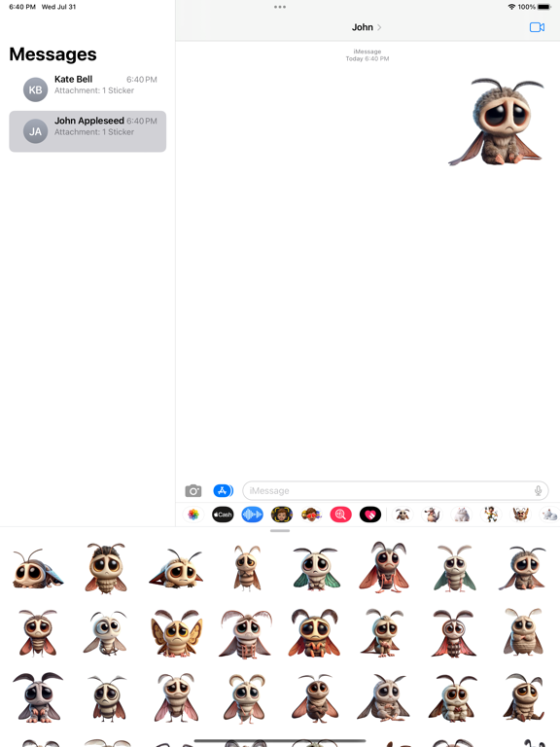
Task: Start a FaceTime video call with John
Action: (537, 27)
